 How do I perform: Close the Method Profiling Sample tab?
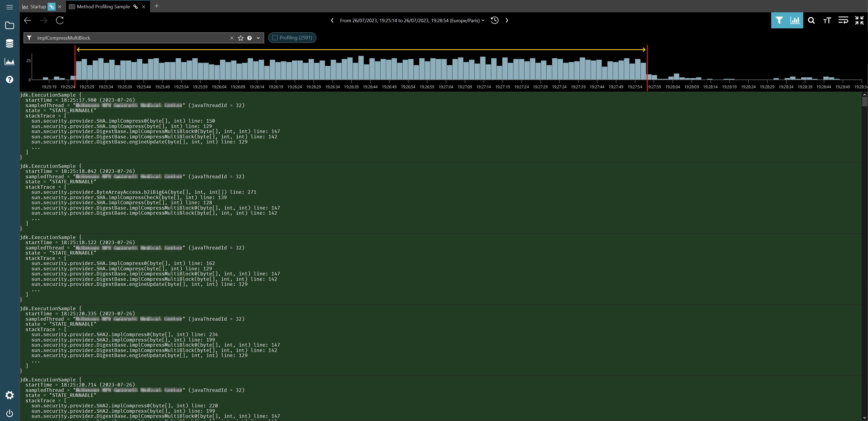(144, 7)
